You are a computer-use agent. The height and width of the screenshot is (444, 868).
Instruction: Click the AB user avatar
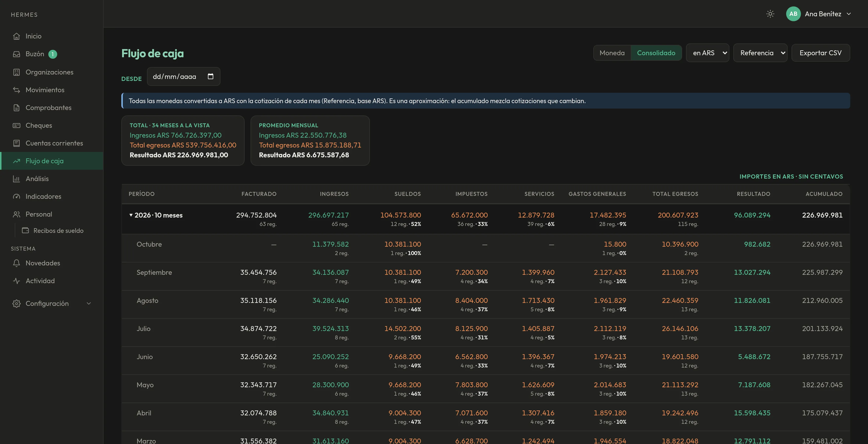click(x=793, y=14)
